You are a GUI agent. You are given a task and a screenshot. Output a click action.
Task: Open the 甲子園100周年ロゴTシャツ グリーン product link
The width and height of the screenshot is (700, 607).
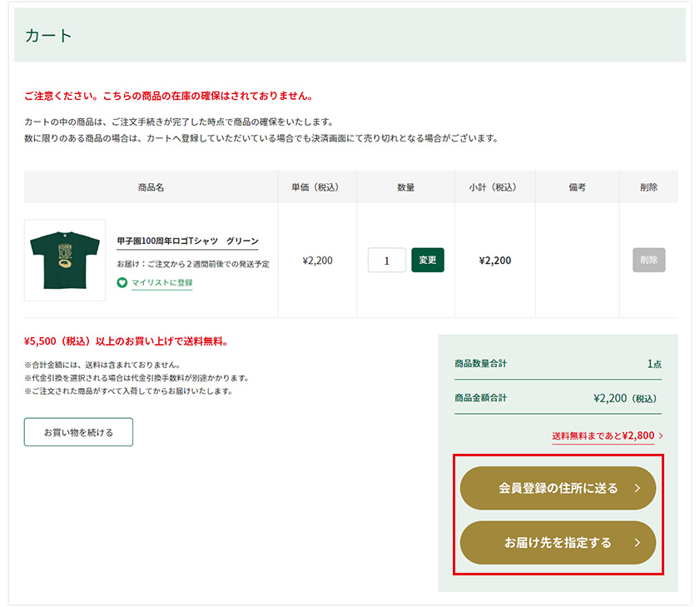coord(187,241)
